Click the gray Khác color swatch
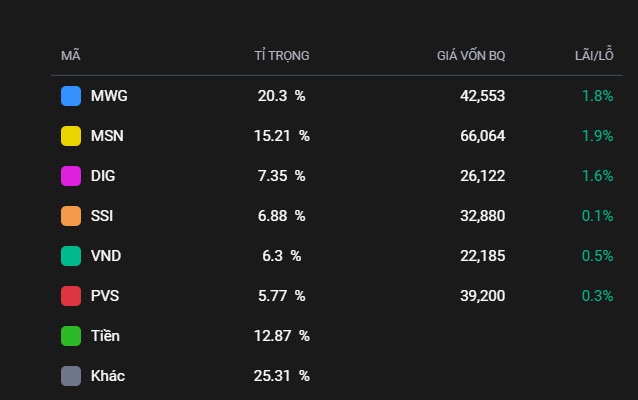 click(71, 376)
